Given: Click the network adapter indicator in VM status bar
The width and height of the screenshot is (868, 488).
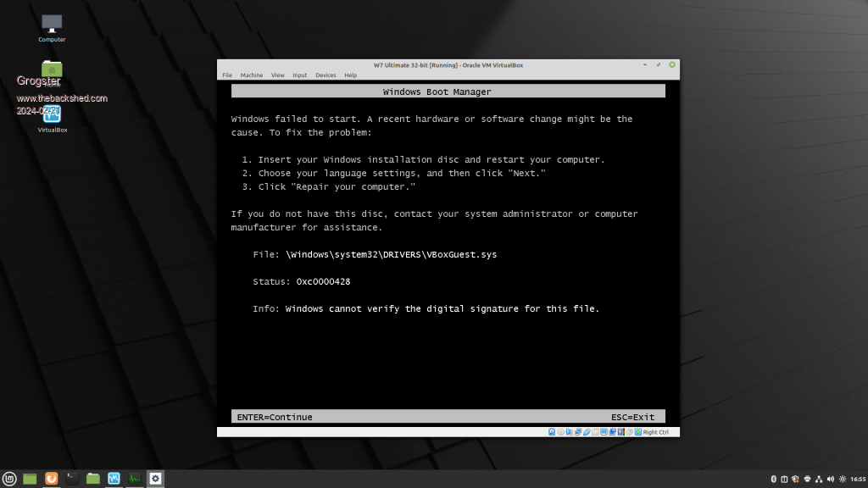Looking at the screenshot, I should tap(578, 432).
